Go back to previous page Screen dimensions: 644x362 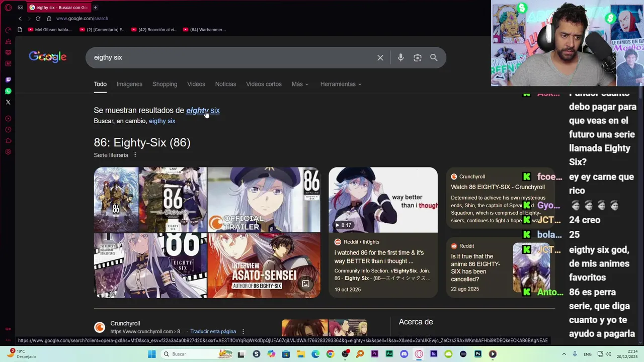point(20,19)
